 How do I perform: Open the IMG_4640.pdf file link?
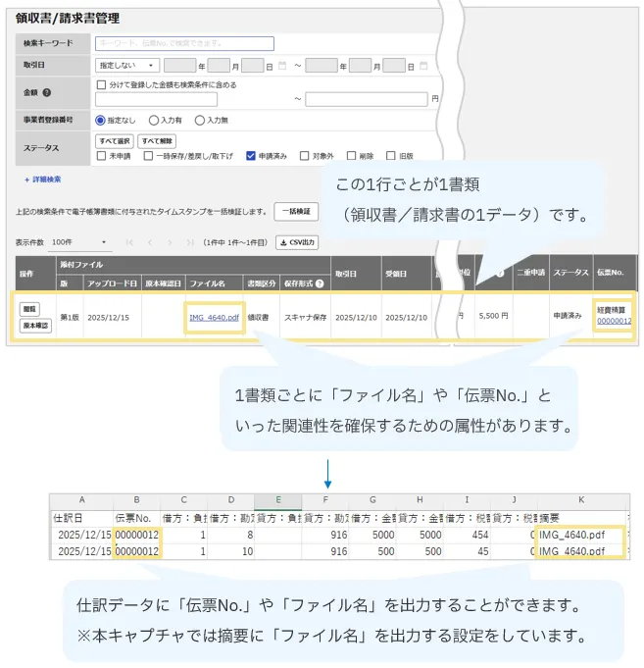[214, 318]
